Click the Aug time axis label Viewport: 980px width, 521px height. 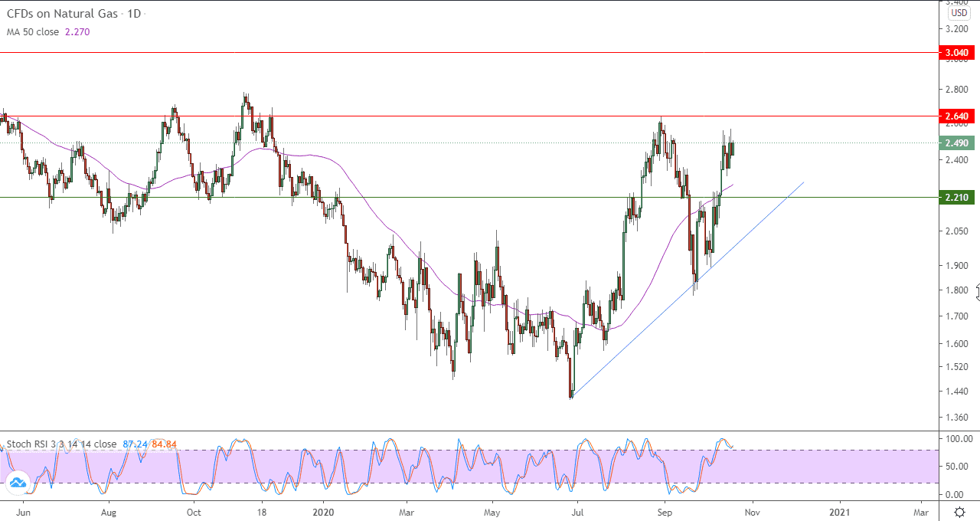109,512
